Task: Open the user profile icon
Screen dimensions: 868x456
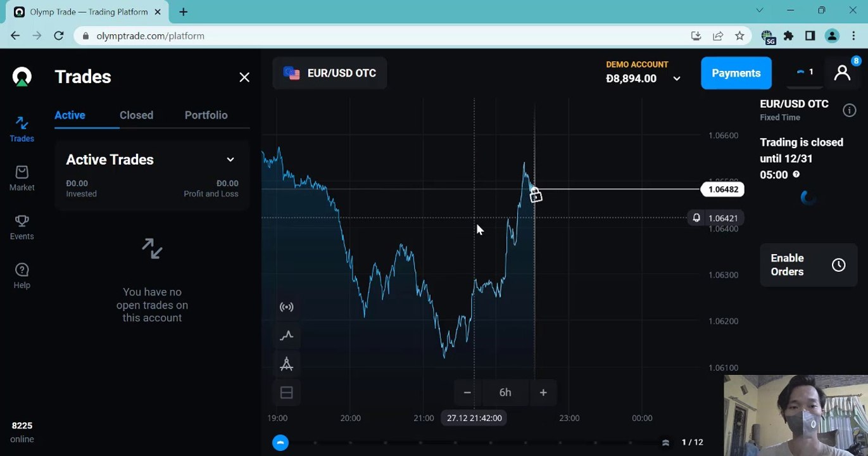Action: tap(842, 73)
